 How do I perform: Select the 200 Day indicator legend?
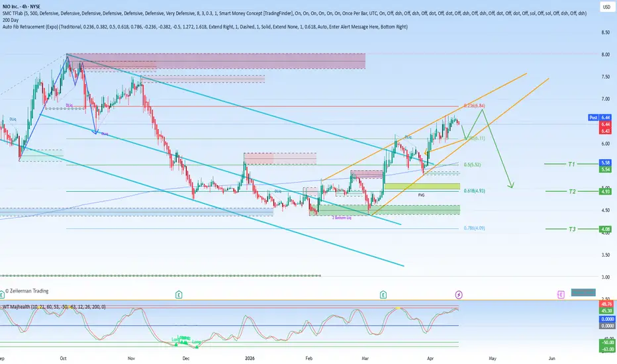[10, 20]
